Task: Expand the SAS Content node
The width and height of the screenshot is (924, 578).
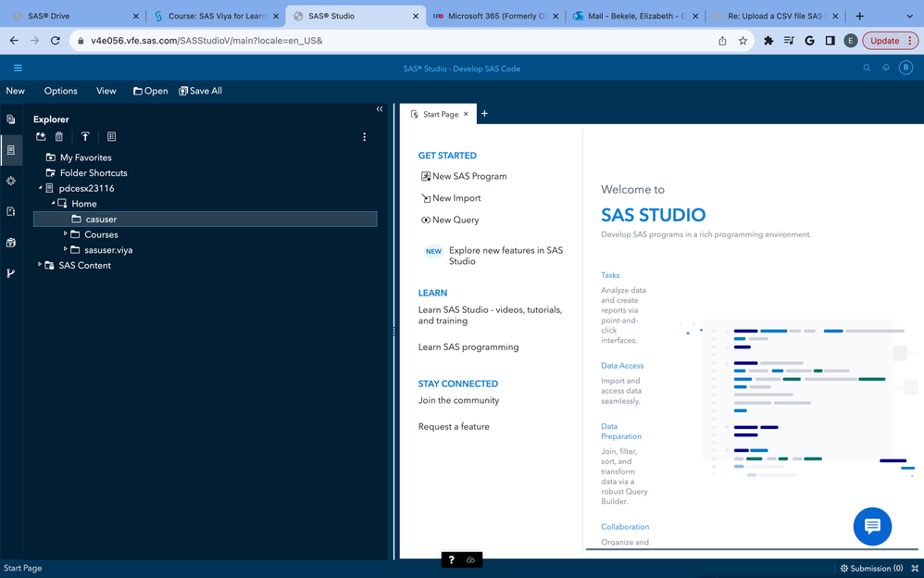Action: pos(39,265)
